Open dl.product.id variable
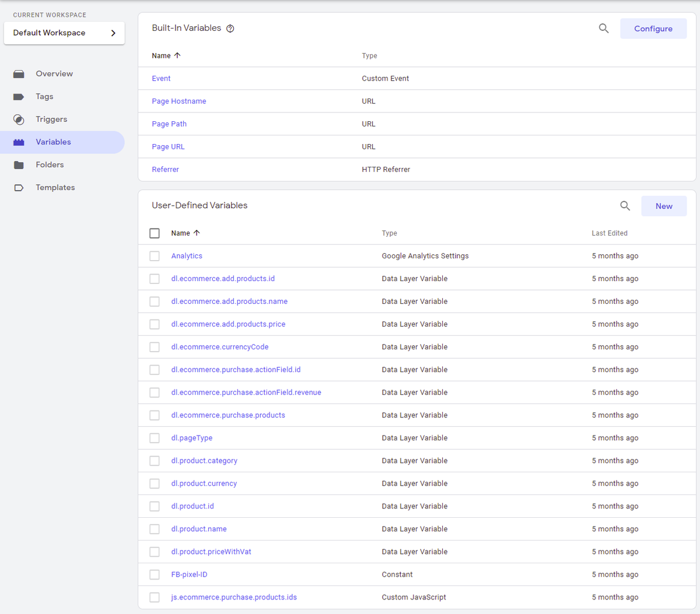700x614 pixels. tap(192, 506)
